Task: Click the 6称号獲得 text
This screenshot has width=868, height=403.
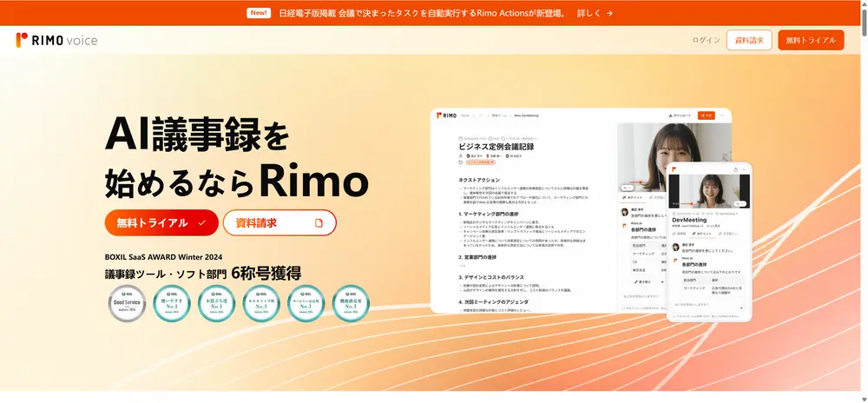Action: coord(266,273)
